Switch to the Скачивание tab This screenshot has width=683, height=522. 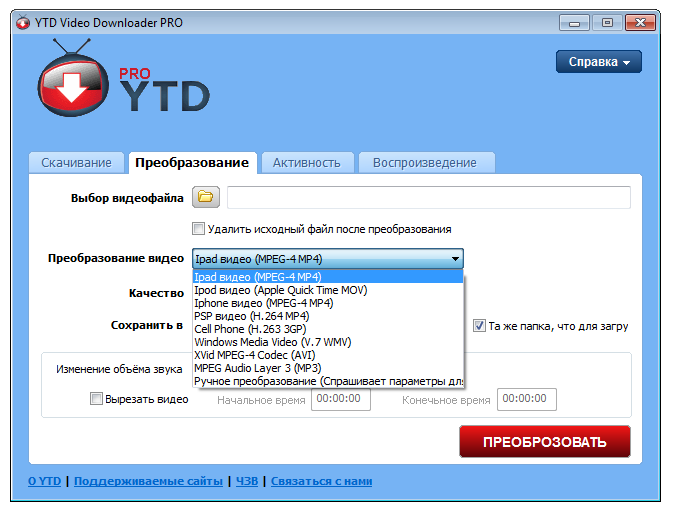pyautogui.click(x=76, y=163)
